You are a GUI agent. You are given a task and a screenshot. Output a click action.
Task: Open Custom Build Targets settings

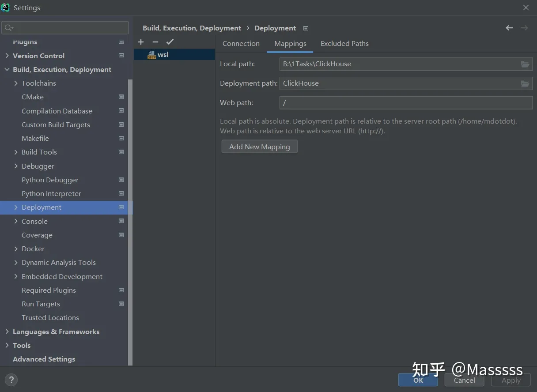[x=56, y=124]
